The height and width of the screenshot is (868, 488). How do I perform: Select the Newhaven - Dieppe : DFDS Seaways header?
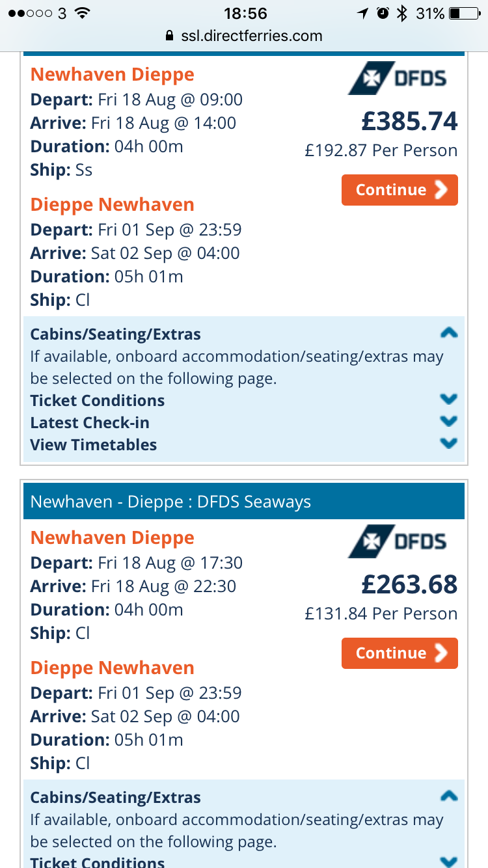click(244, 501)
